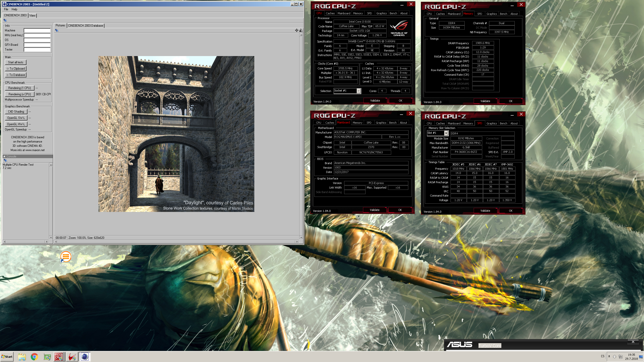Open the Graphics tab in CPU-Z Memory window
This screenshot has height=362, width=644.
tap(492, 14)
